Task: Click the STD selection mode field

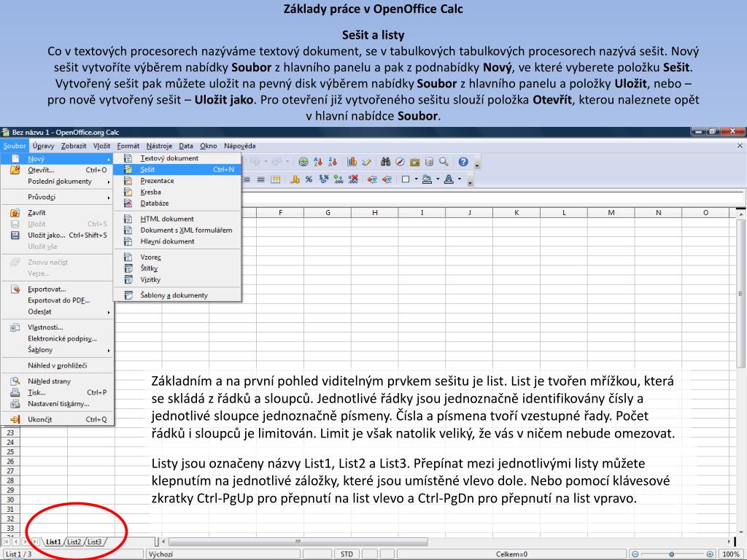Action: [x=347, y=554]
